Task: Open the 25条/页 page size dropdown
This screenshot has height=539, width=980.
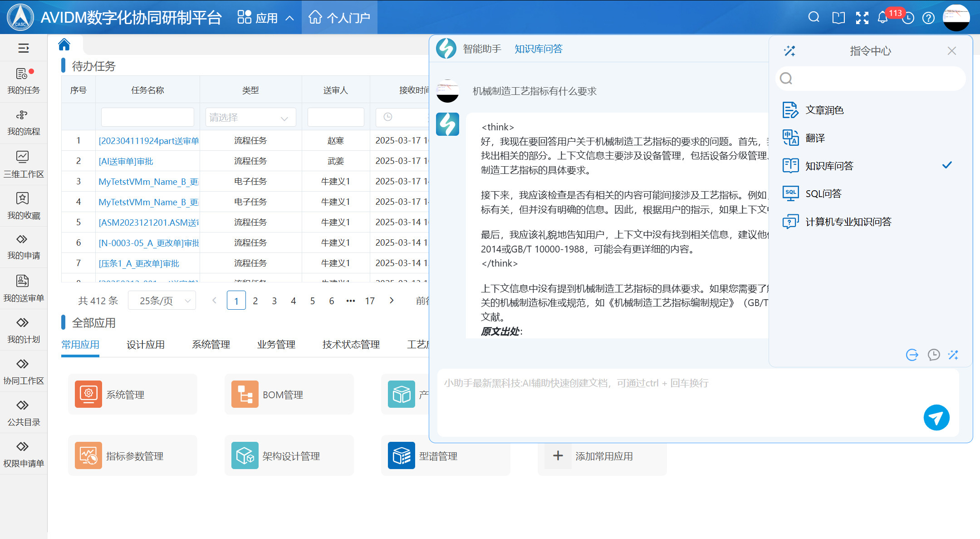Action: pos(162,301)
